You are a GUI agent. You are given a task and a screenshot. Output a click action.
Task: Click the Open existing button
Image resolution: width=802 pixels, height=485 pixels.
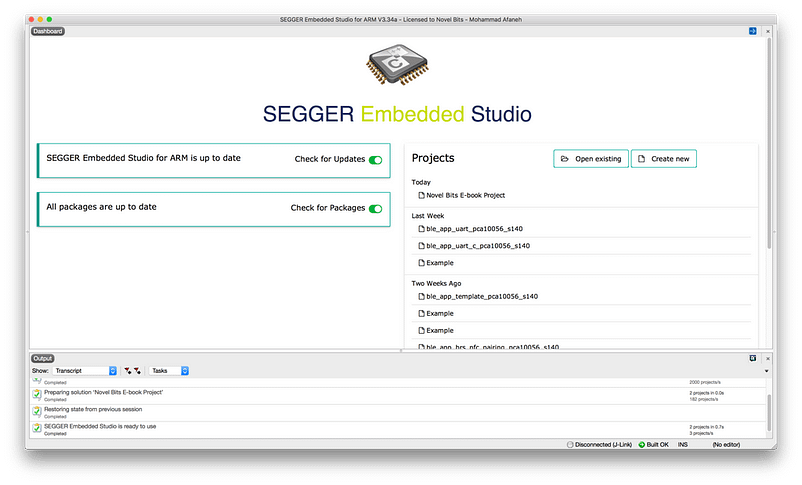coord(591,159)
